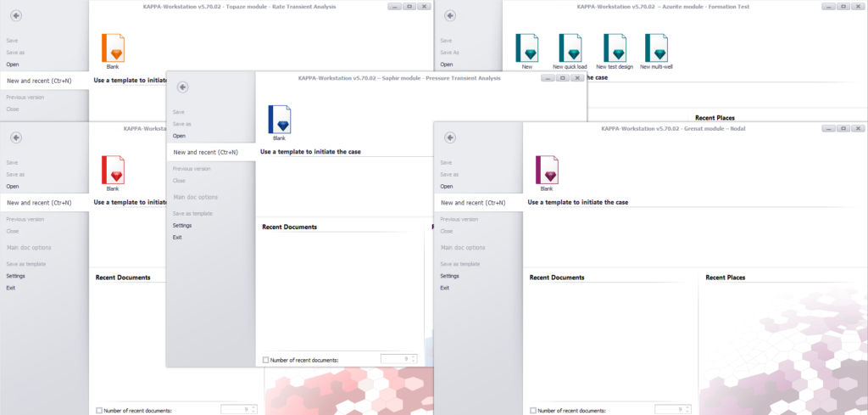Screen dimensions: 868x415
Task: Go back using the bottom-left red window's arrow
Action: pyautogui.click(x=16, y=137)
